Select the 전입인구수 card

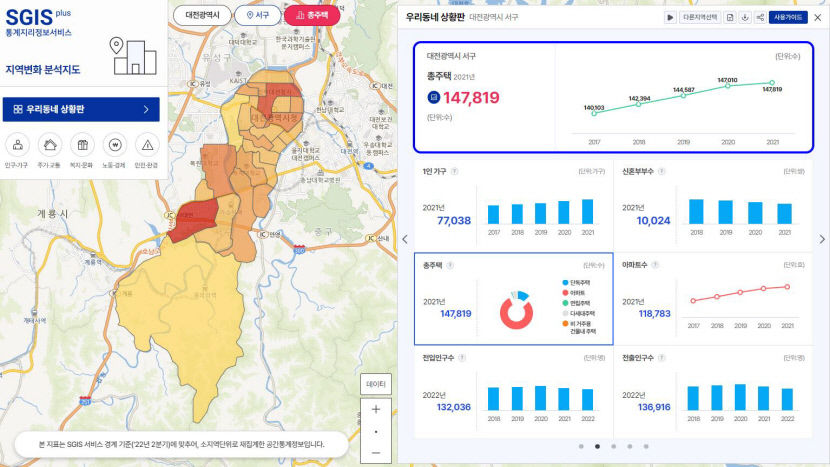513,392
